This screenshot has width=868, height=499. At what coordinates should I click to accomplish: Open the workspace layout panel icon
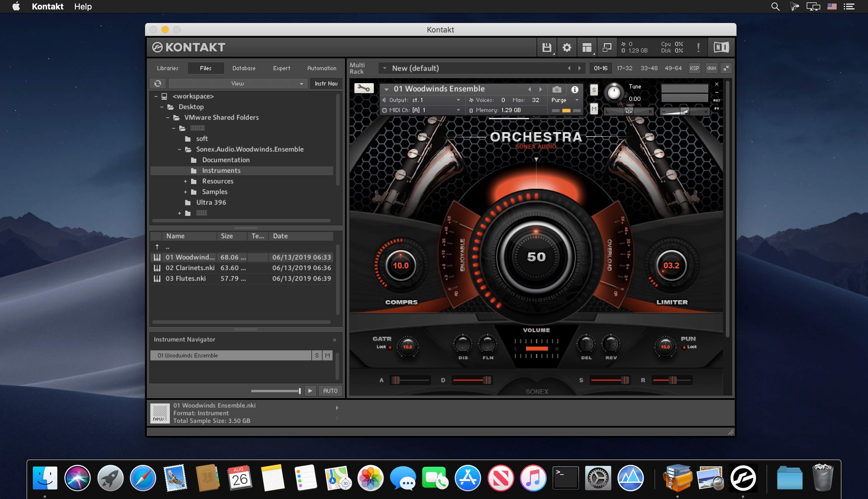(x=587, y=47)
